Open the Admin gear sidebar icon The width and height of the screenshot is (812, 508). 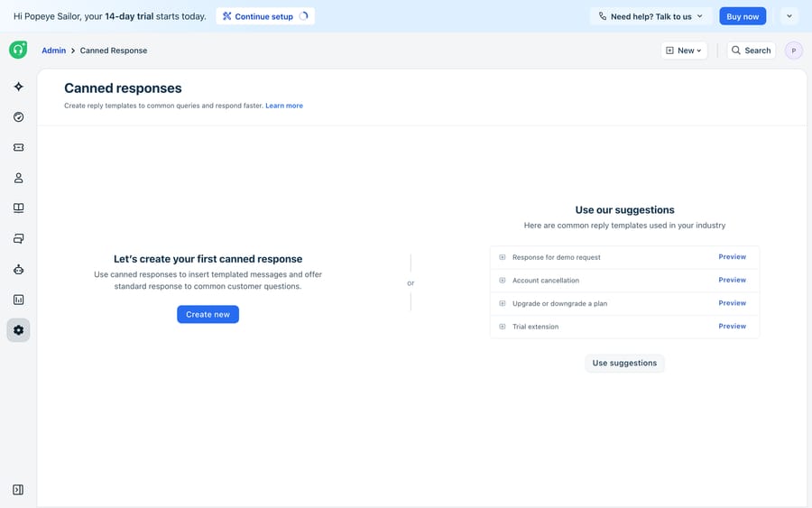coord(19,330)
